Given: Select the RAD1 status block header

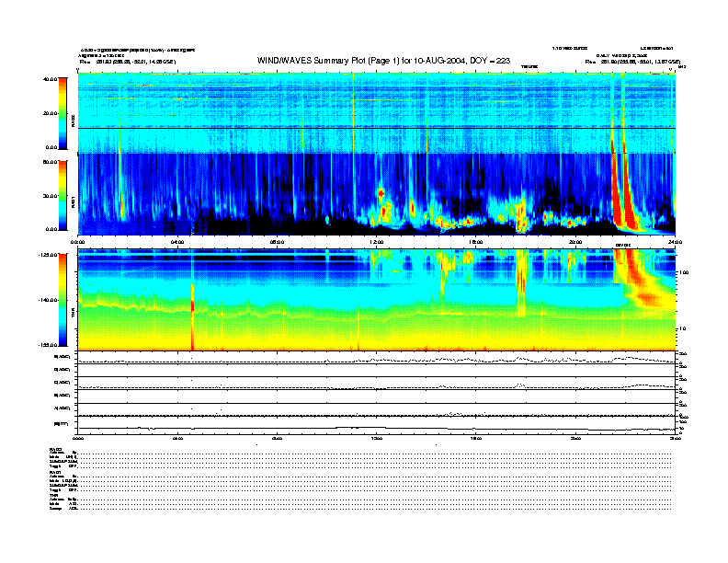Looking at the screenshot, I should pos(55,472).
